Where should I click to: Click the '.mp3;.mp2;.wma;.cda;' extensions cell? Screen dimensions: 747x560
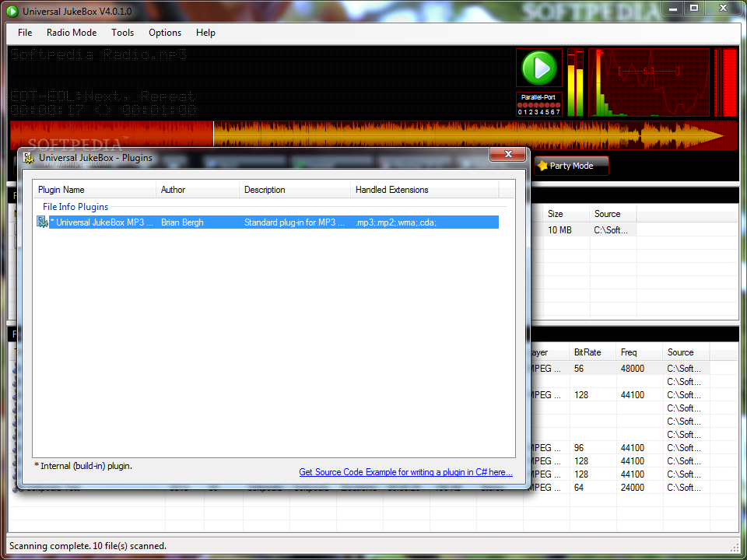[x=395, y=222]
